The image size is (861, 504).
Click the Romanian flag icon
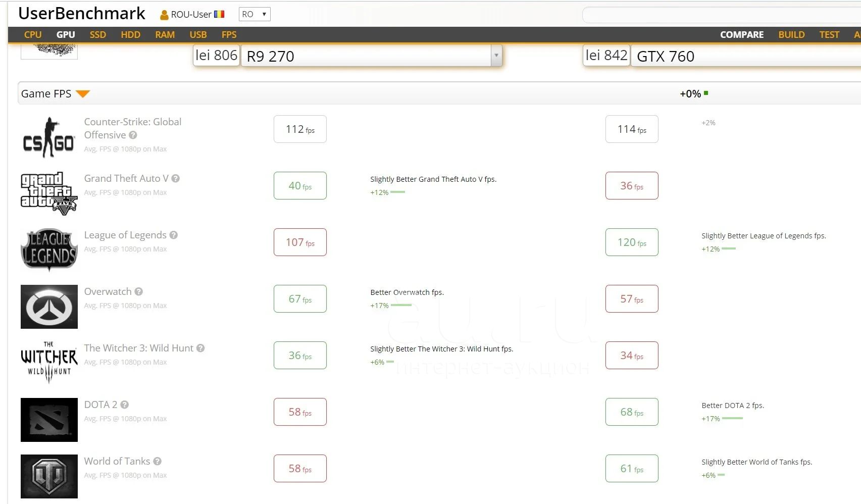pos(219,14)
